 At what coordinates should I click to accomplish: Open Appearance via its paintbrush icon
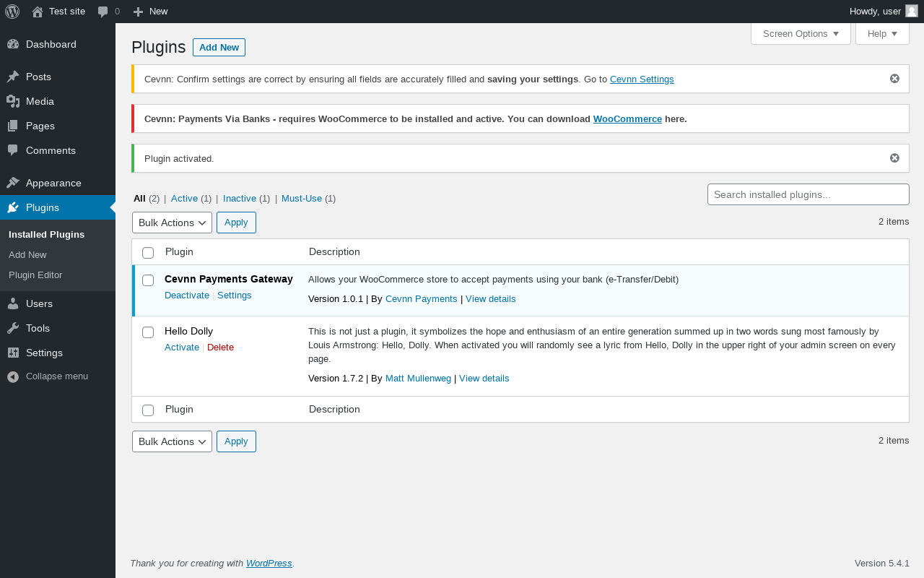[x=13, y=183]
